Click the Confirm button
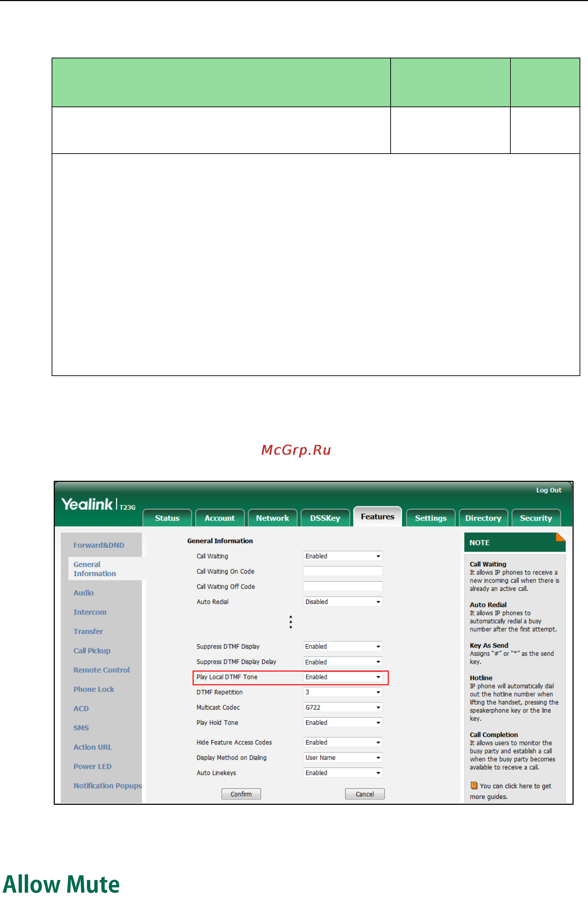The width and height of the screenshot is (588, 899). [x=241, y=794]
